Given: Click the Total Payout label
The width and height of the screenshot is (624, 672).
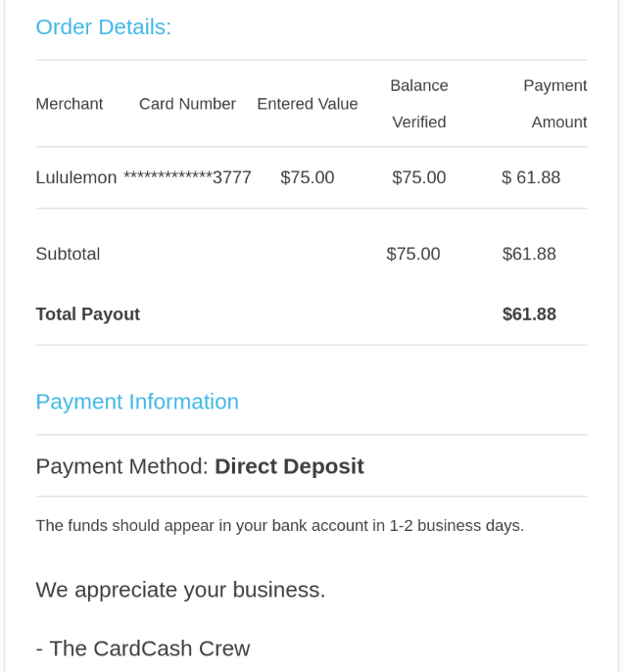Looking at the screenshot, I should coord(87,314).
